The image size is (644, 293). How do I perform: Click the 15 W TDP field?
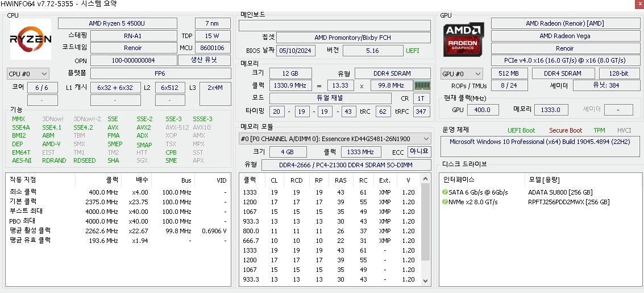pos(213,36)
